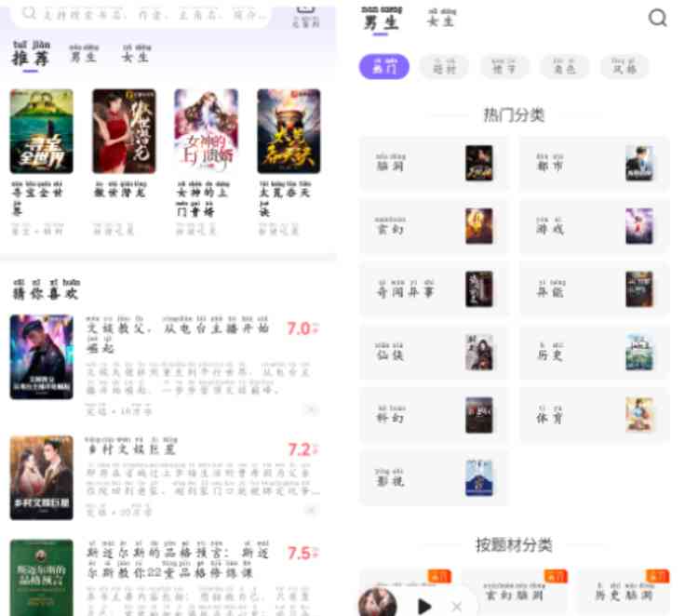Open the 异能 category cover thumbnail

click(638, 288)
